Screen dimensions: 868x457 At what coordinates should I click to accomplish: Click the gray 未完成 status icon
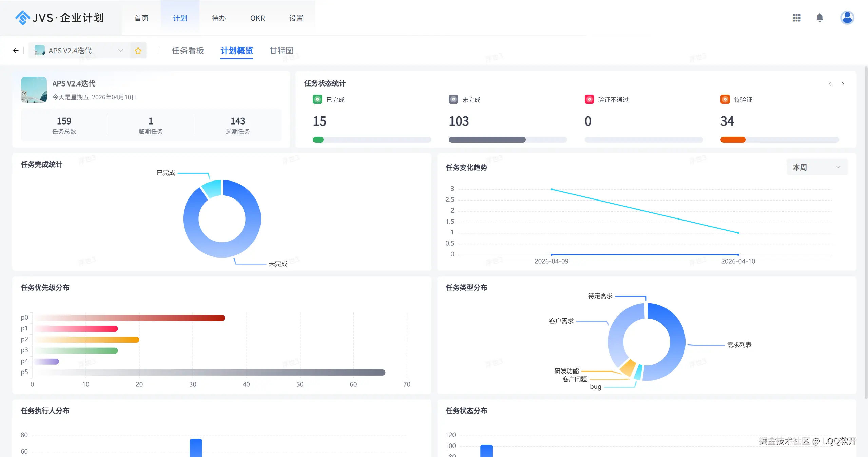[x=453, y=99]
